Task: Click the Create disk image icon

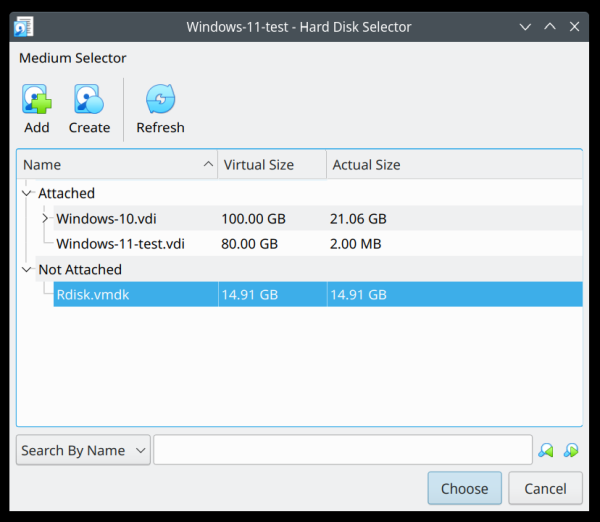Action: (x=89, y=100)
